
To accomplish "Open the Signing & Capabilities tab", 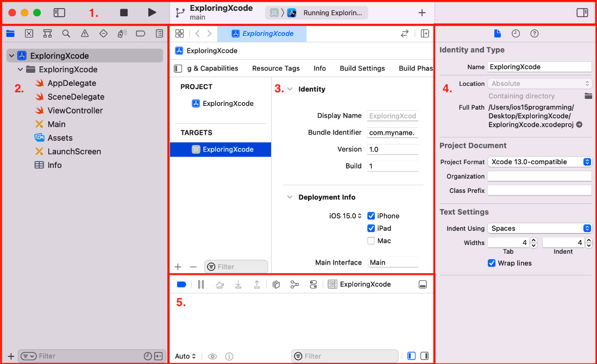I will (213, 68).
